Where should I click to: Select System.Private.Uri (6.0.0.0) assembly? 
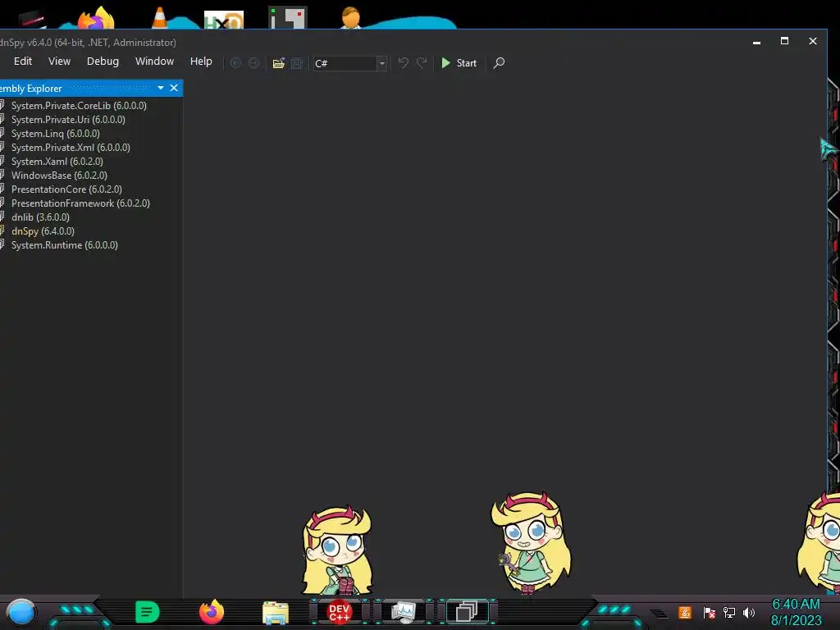(68, 120)
